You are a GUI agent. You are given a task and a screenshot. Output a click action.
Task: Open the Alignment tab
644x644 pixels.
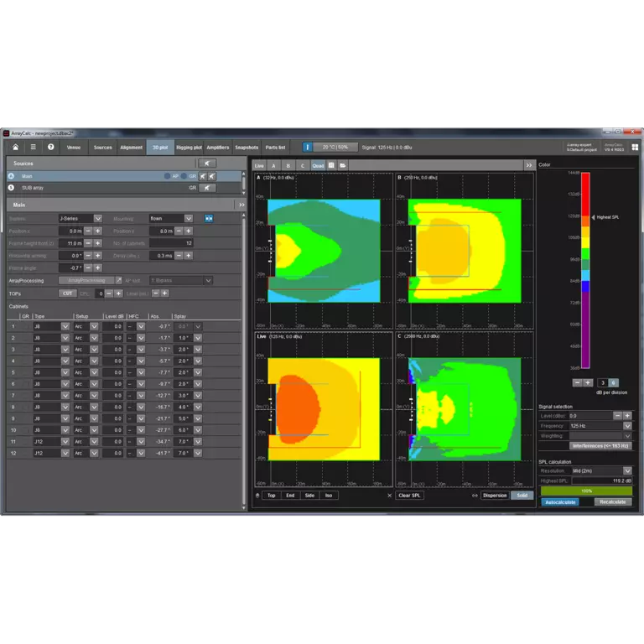131,147
